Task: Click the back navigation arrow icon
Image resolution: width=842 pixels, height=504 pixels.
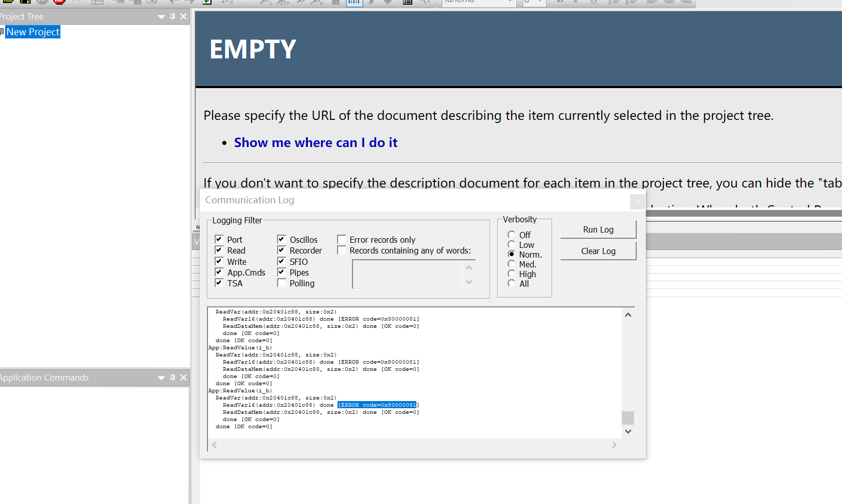Action: coord(173,3)
